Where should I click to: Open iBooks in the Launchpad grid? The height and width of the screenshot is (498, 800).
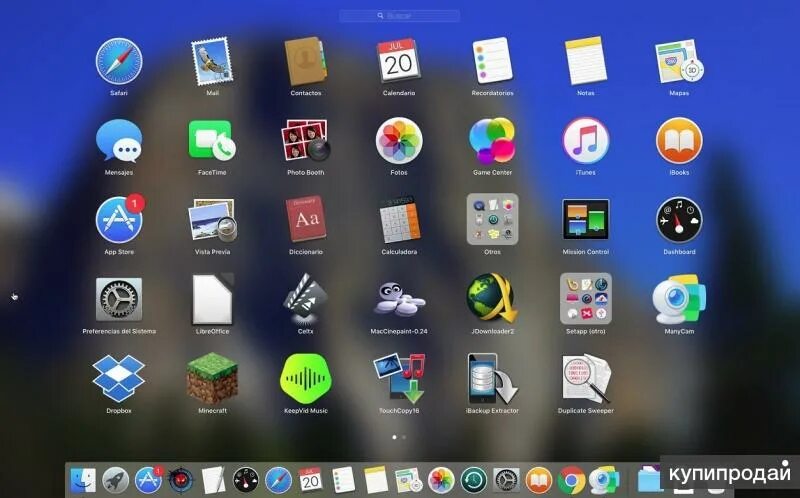click(x=679, y=141)
